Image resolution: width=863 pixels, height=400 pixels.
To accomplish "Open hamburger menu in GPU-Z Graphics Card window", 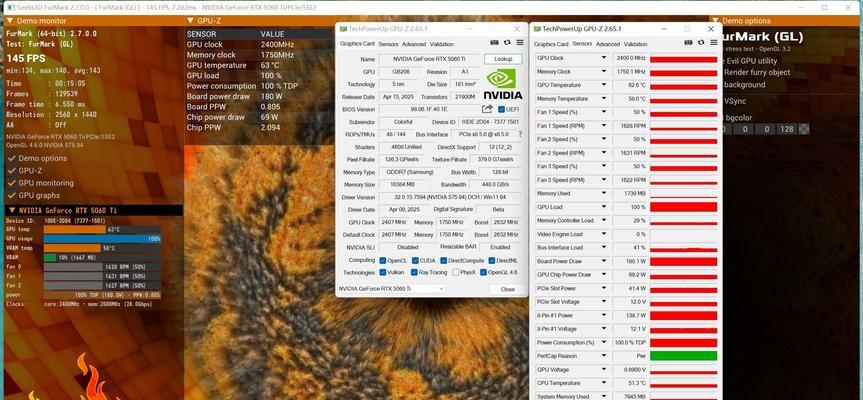I will [x=520, y=43].
